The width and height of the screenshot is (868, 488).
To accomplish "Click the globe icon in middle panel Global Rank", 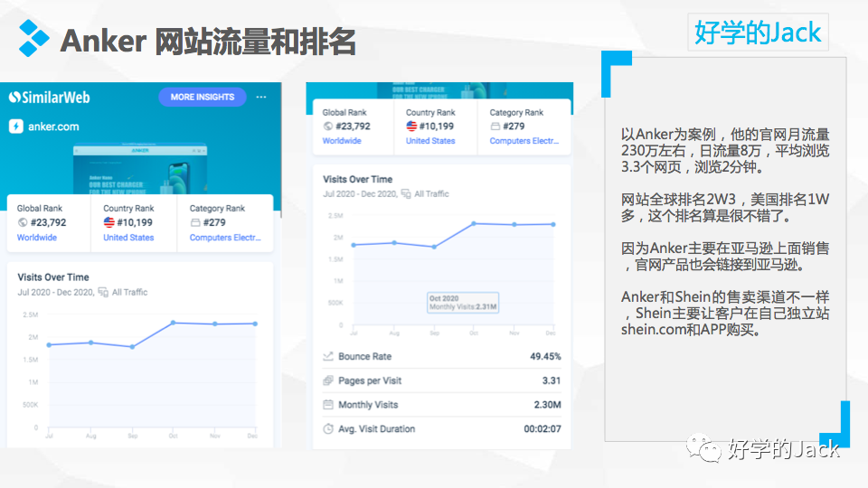I will point(327,127).
